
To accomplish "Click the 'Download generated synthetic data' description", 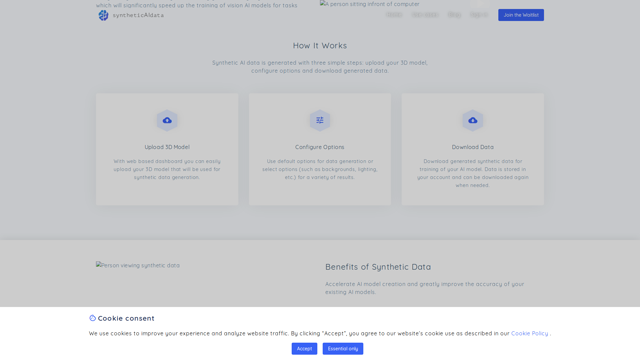I will coord(473,173).
